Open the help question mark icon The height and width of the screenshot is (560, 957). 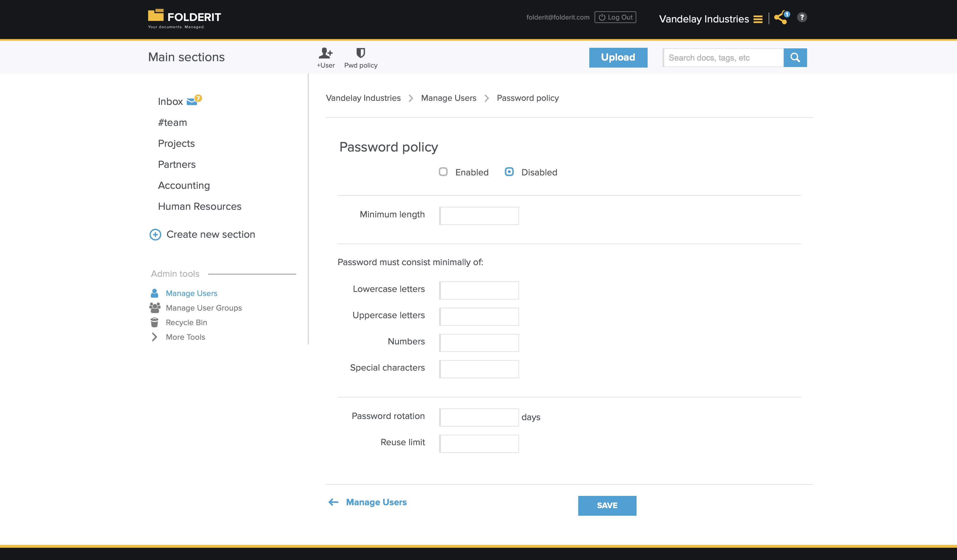(x=802, y=17)
